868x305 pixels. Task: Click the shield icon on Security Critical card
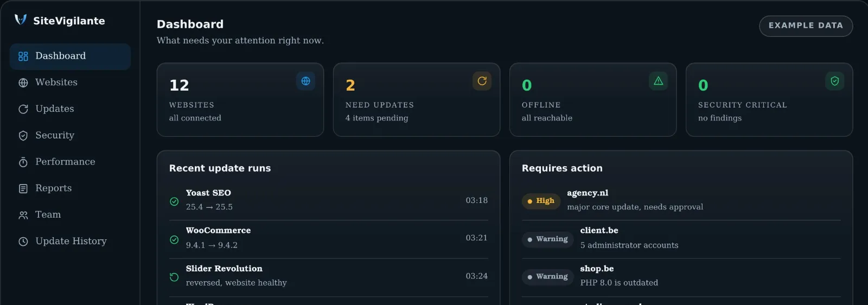pyautogui.click(x=835, y=81)
